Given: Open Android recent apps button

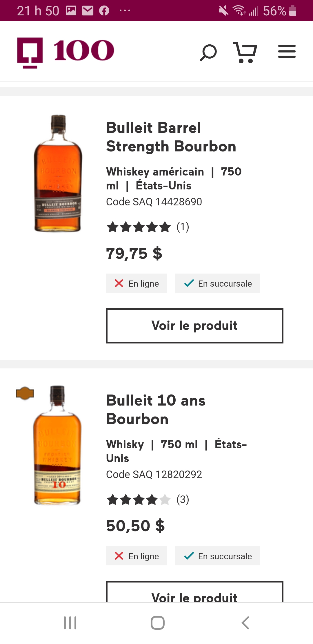Looking at the screenshot, I should click(70, 623).
